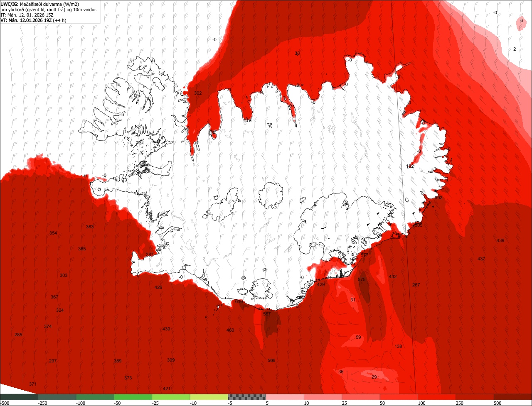The image size is (532, 406).
Task: Pick the legend swatch between 100 and 250
Action: coord(437,397)
